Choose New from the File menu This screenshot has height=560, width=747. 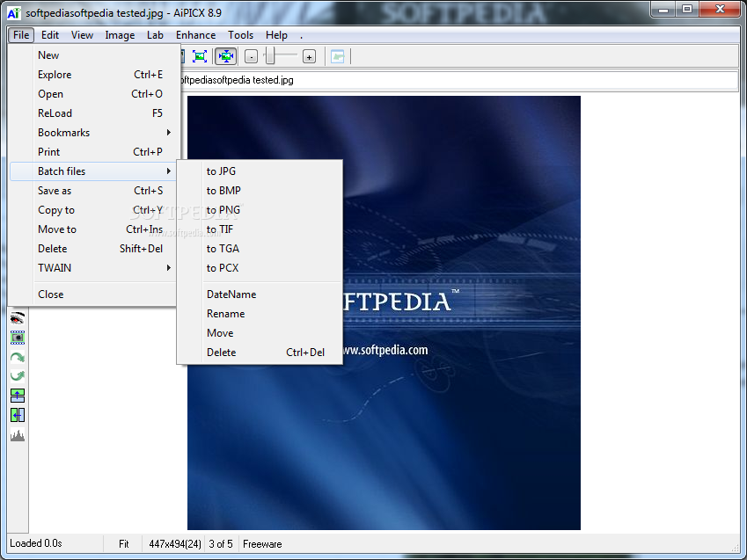coord(93,55)
